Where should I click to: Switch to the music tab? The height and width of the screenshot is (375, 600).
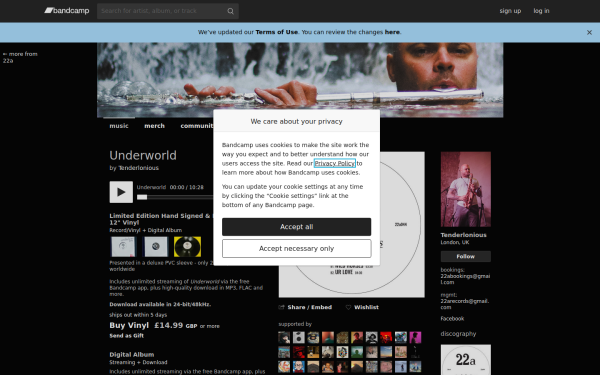[119, 126]
